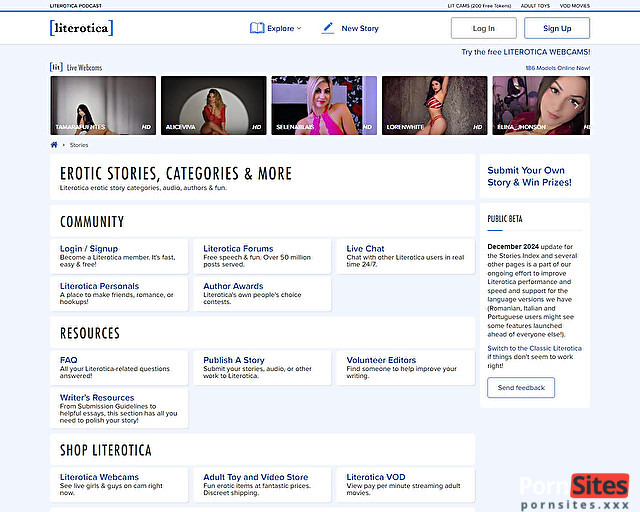Image resolution: width=640 pixels, height=512 pixels.
Task: Open Literotica Personals link
Action: coord(100,286)
